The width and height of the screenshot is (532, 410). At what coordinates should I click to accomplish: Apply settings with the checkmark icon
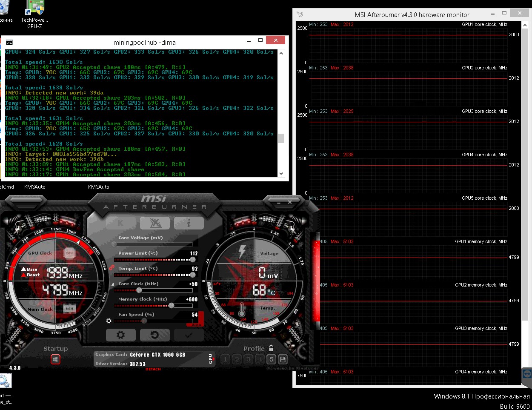tap(189, 335)
